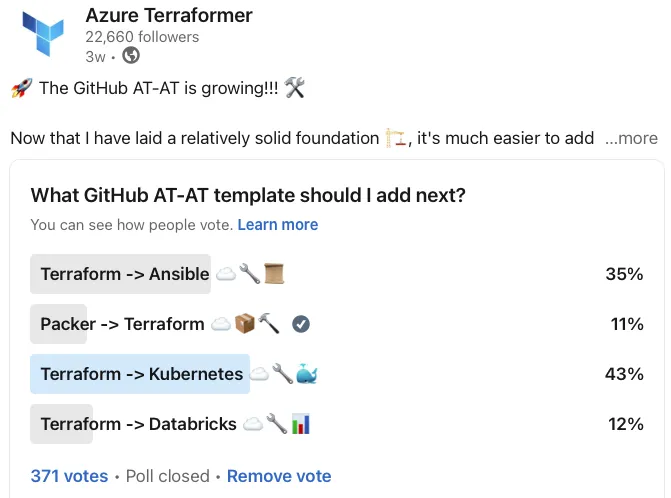Expand the post with ...more
Screen dimensions: 671x498
(631, 138)
